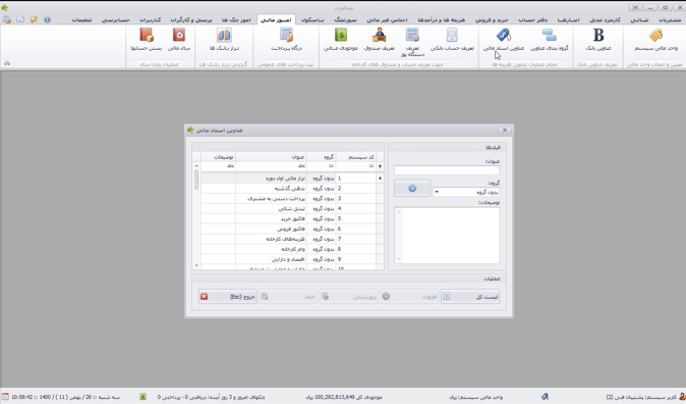Image resolution: width=686 pixels, height=404 pixels.
Task: Click the yellow chat notes icon in quick toolbar
Action: 33,20
